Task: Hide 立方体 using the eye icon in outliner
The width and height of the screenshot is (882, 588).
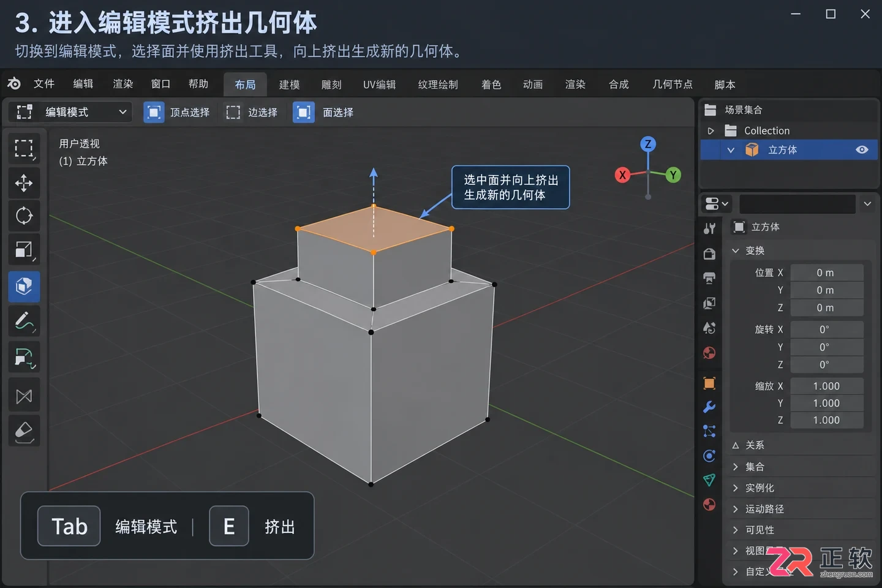Action: [862, 149]
